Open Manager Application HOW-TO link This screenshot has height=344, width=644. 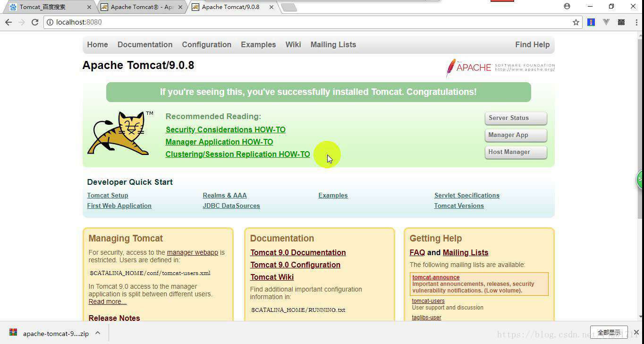pyautogui.click(x=219, y=142)
